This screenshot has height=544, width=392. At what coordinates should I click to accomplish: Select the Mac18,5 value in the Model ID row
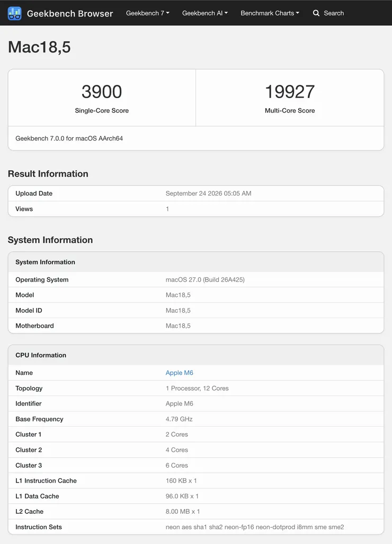pyautogui.click(x=178, y=310)
